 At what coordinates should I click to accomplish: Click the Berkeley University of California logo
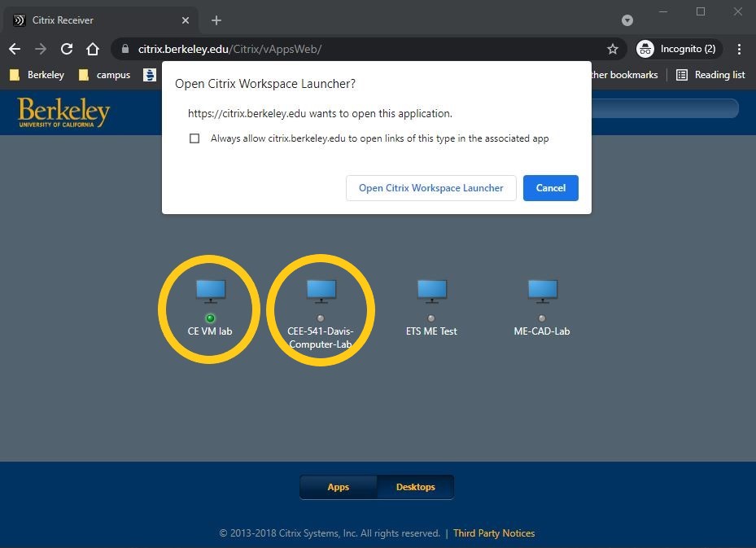[x=63, y=112]
